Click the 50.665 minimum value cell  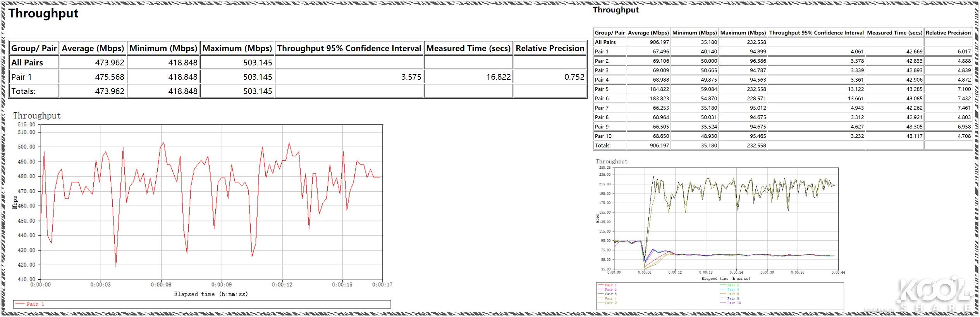695,70
